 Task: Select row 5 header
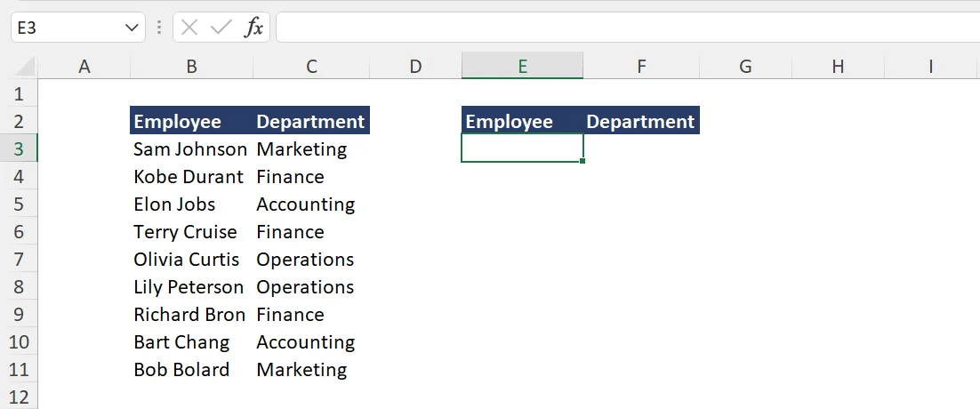[x=19, y=204]
